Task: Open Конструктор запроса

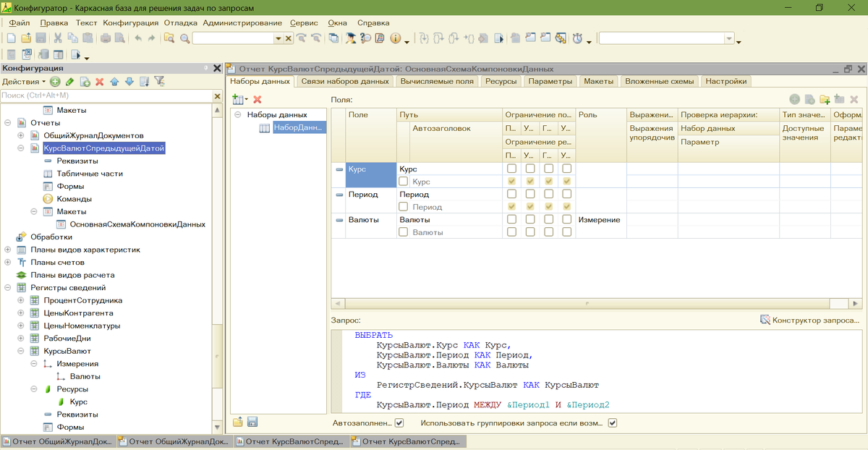Action: pos(809,320)
